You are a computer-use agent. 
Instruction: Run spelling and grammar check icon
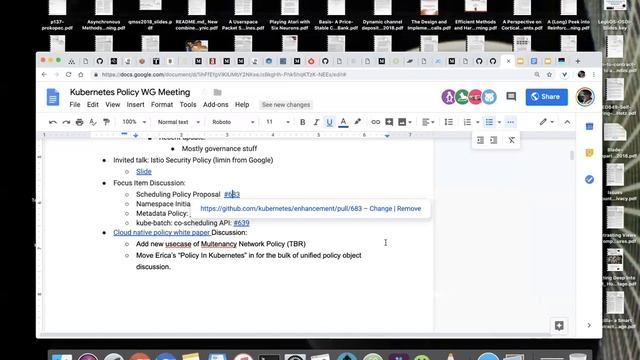pyautogui.click(x=93, y=122)
